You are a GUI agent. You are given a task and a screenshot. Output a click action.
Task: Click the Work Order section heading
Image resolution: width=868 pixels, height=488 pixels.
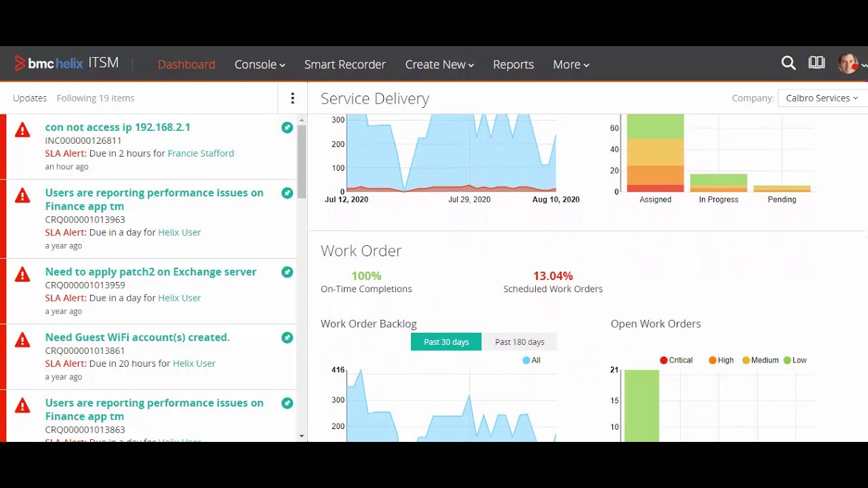pyautogui.click(x=361, y=251)
